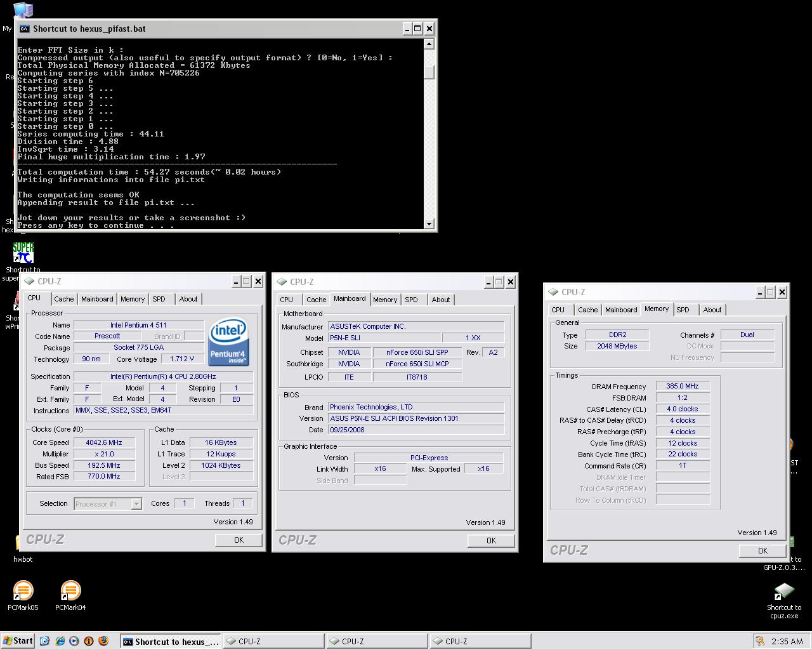Click the Command Rate value 1T
The height and width of the screenshot is (650, 812).
click(682, 465)
